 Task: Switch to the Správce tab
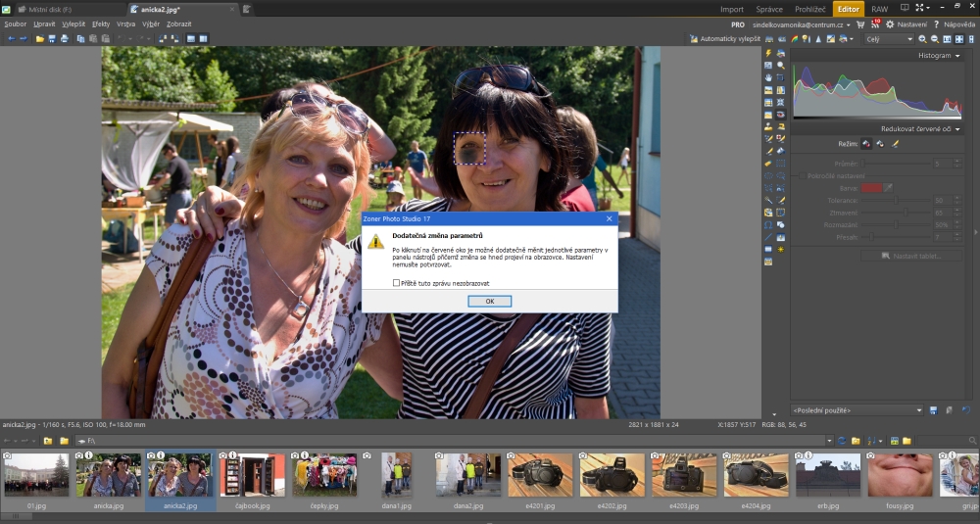pos(769,9)
